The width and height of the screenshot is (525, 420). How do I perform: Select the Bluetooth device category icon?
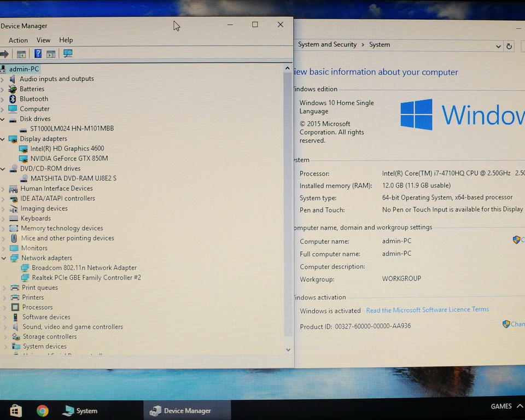13,99
